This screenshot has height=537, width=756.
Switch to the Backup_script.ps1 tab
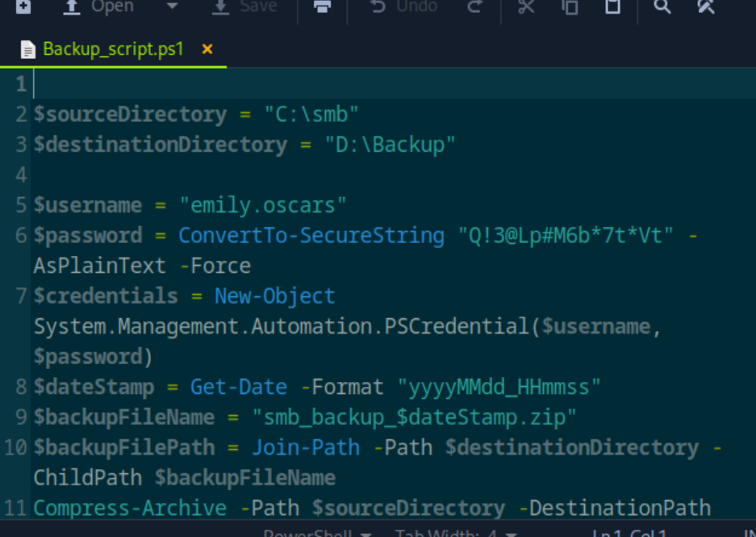pyautogui.click(x=113, y=49)
